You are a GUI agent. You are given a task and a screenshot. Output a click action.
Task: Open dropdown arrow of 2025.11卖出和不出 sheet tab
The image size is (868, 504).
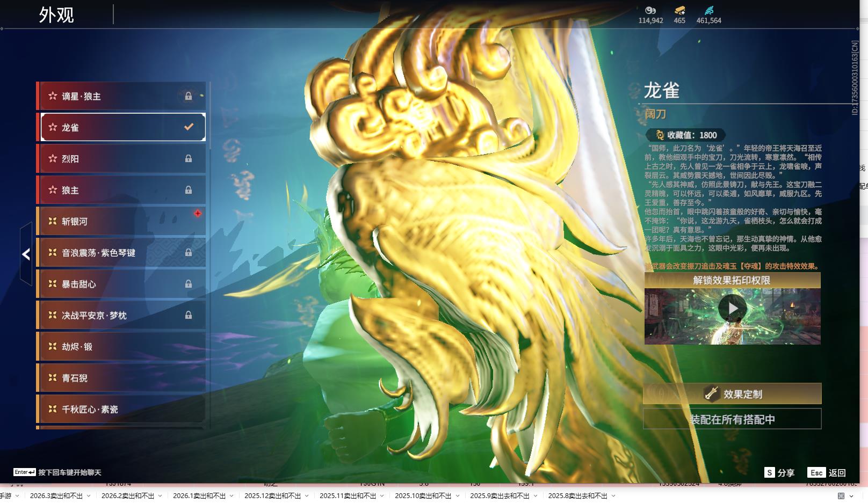click(382, 496)
